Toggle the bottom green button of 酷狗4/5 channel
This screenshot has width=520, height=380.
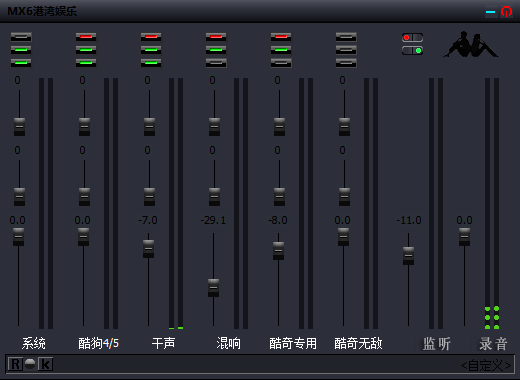tap(86, 63)
